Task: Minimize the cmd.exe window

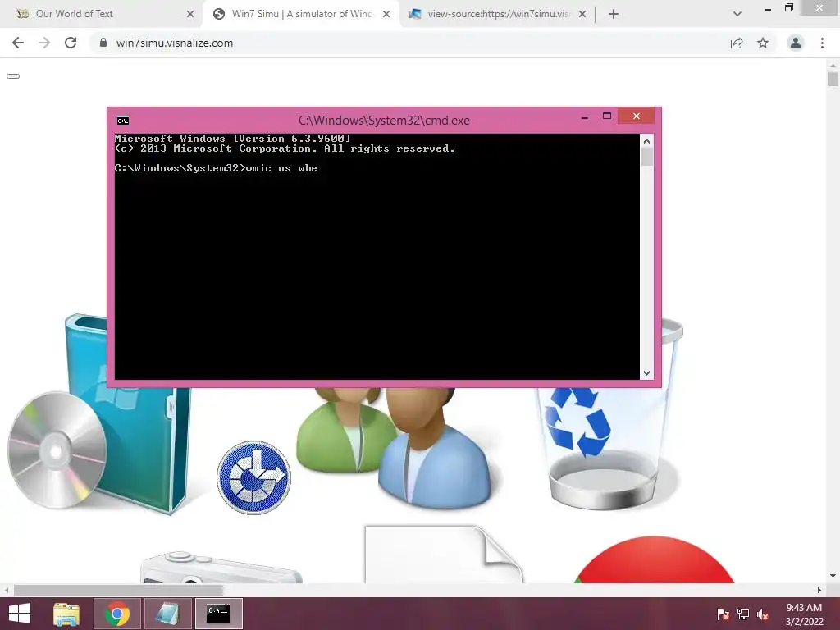Action: [585, 116]
